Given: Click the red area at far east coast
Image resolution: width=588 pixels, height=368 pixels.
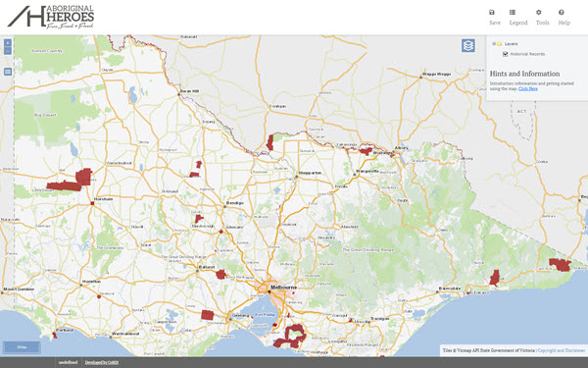Looking at the screenshot, I should 560,265.
